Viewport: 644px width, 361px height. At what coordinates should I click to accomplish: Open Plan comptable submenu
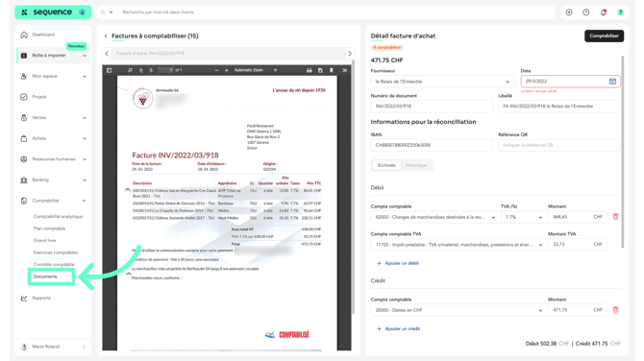pos(49,229)
